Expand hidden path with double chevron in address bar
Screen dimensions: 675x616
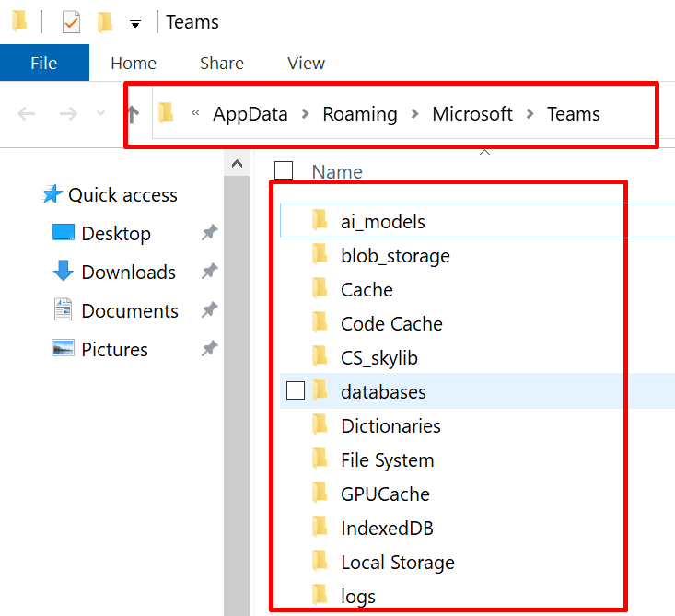195,113
